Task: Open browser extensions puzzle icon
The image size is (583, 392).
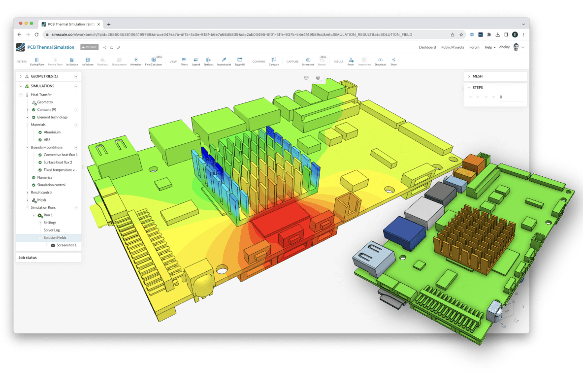Action: (x=489, y=34)
